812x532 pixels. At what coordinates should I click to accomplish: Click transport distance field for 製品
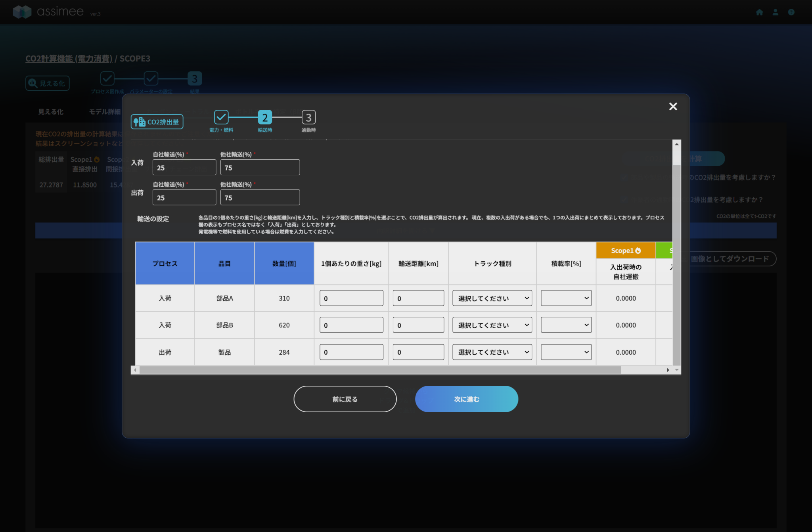(418, 352)
